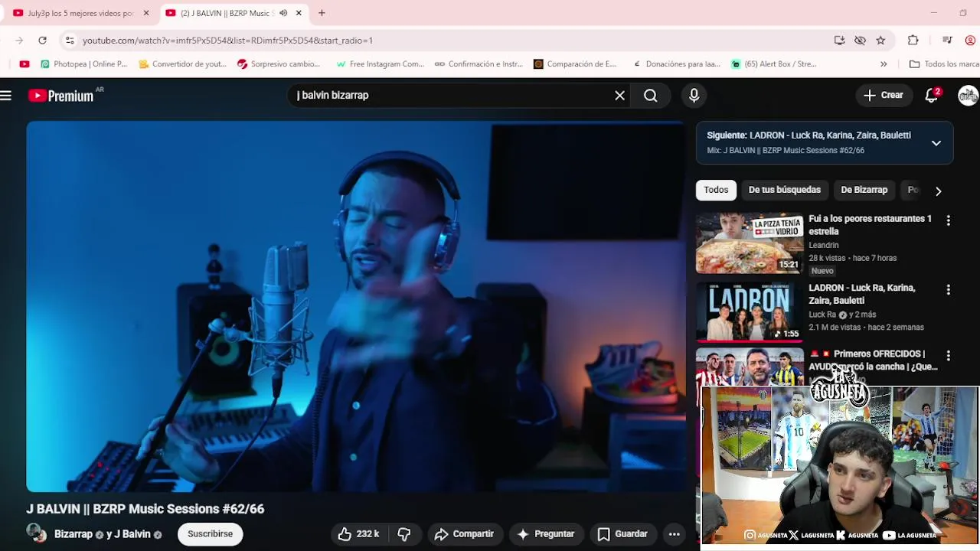Screen dimensions: 980x551
Task: Open the 'Convertidor de yout...' bookmark
Action: click(182, 64)
